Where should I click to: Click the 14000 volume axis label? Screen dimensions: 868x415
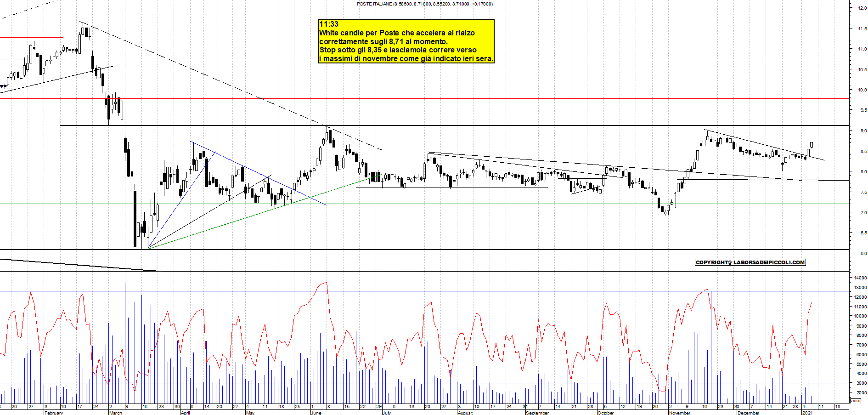860,278
